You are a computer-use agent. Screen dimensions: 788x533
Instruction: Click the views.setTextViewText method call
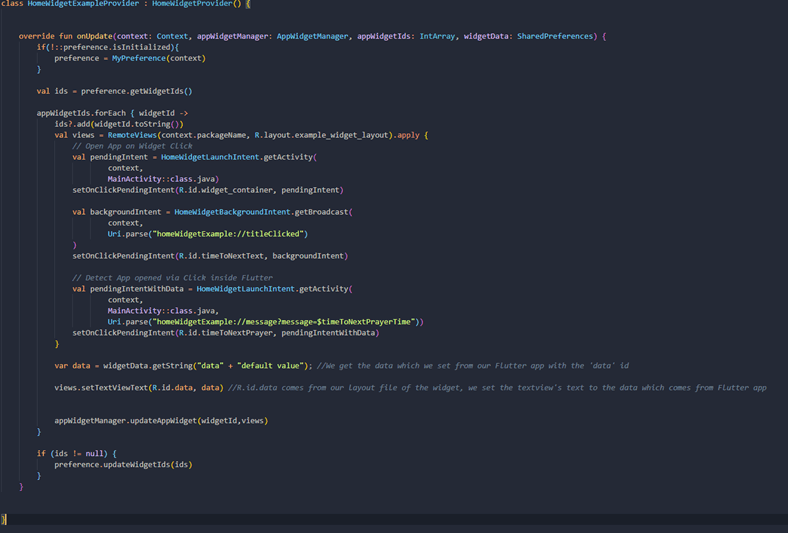[100, 387]
